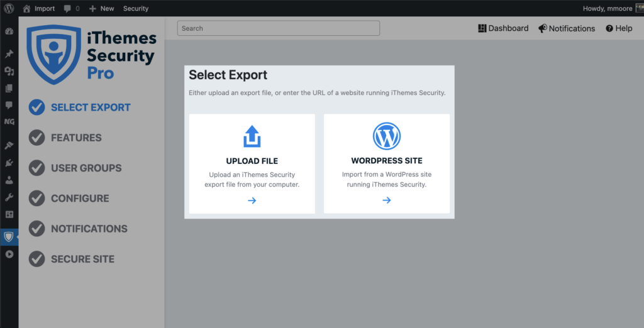Image resolution: width=644 pixels, height=328 pixels.
Task: Open the Media library icon
Action: pos(9,72)
